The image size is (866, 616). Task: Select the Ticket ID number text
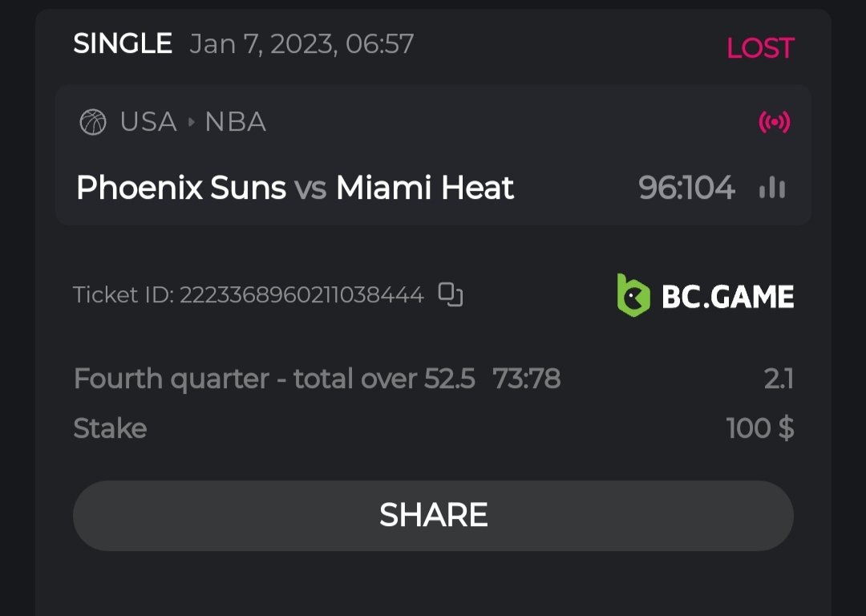(301, 295)
